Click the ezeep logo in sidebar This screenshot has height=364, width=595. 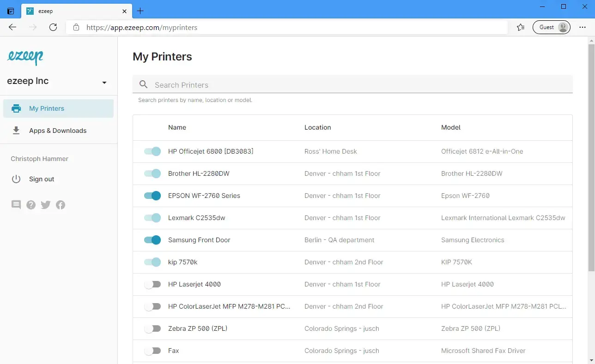[x=25, y=57]
